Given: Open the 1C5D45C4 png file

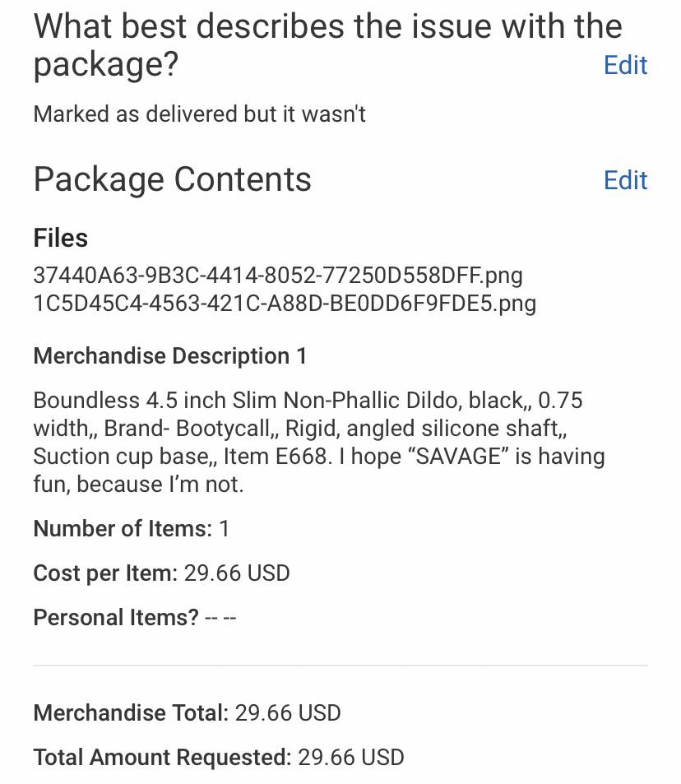Looking at the screenshot, I should pos(284,303).
